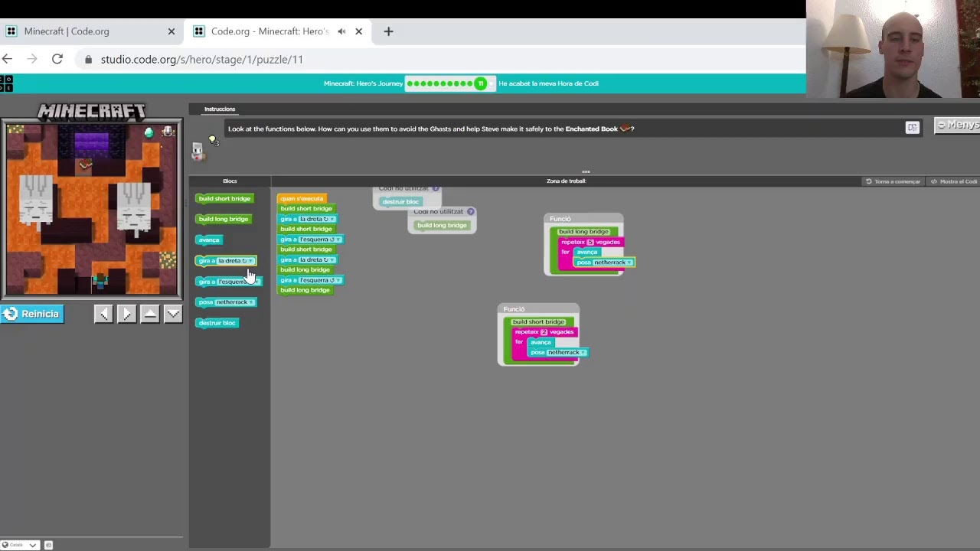980x551 pixels.
Task: Click help icon on unused 'destruir bloc' code
Action: [x=436, y=188]
